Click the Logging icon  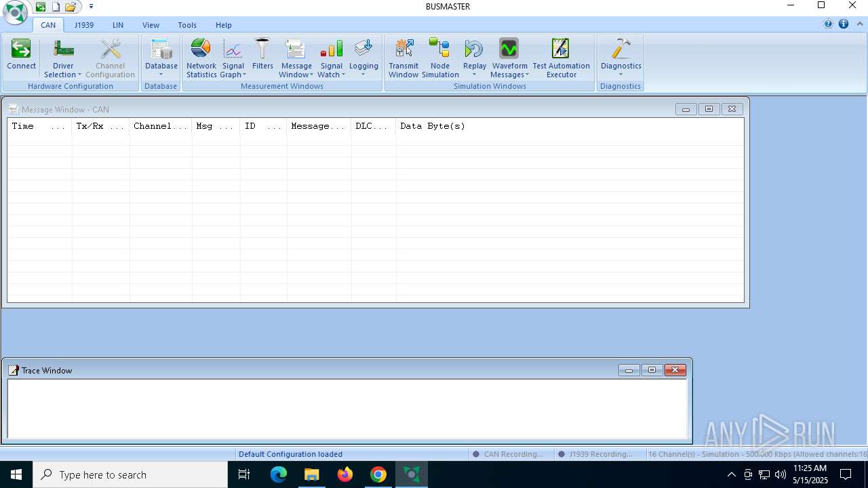tap(363, 49)
